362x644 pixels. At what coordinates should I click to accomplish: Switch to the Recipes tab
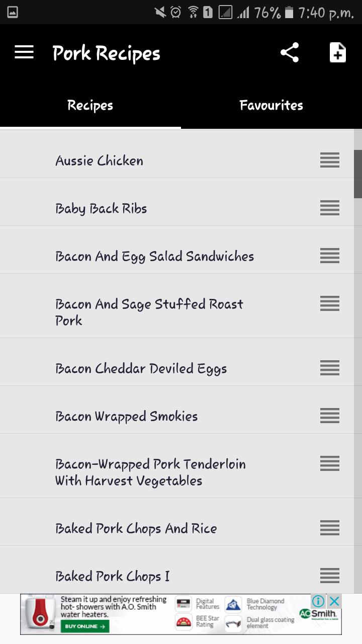(90, 105)
